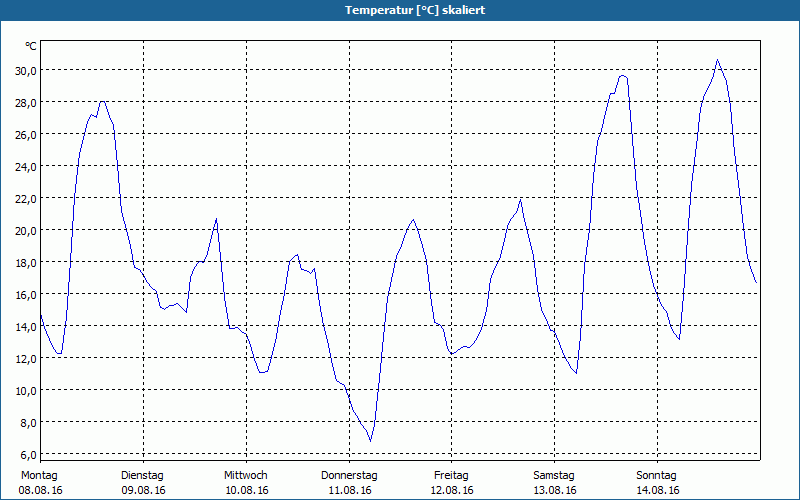The height and width of the screenshot is (500, 800).
Task: Click the date 09.08.16
Action: pos(143,491)
